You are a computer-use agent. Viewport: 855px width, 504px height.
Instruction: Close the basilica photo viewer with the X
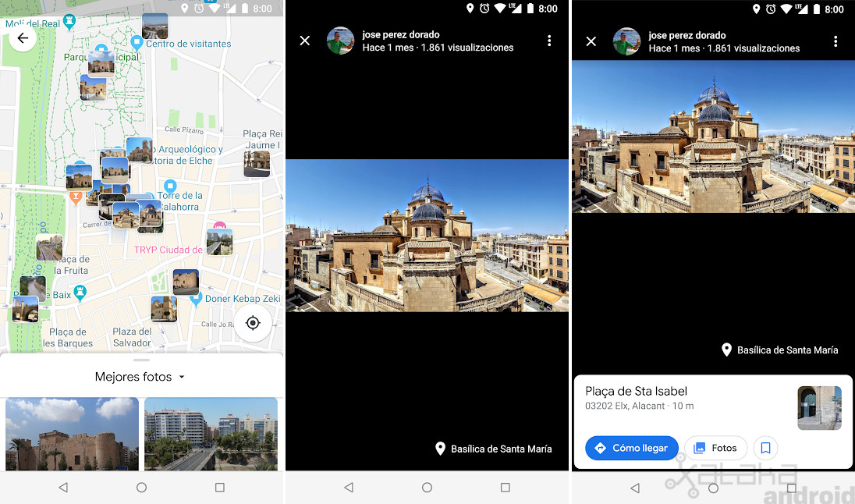pos(304,41)
